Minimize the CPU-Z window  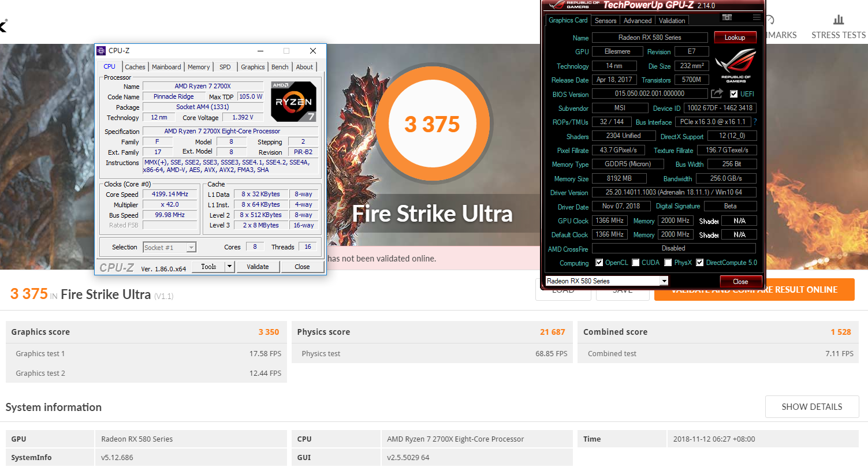[x=260, y=51]
